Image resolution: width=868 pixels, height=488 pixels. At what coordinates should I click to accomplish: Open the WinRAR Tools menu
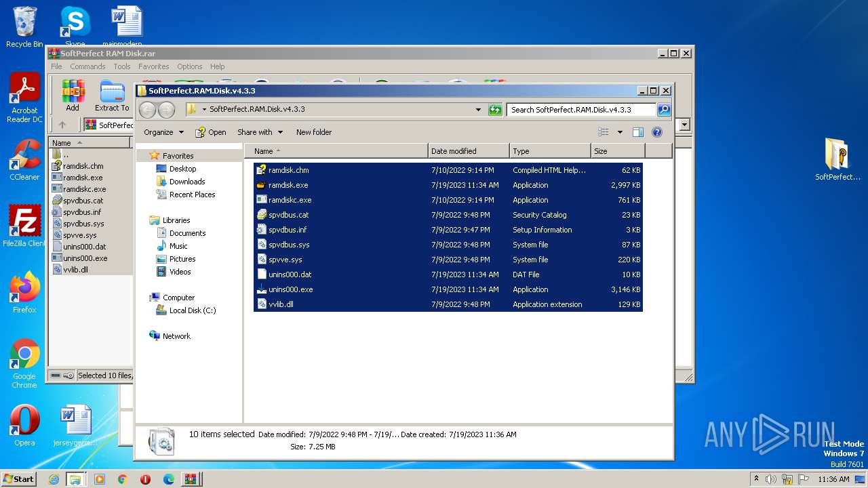(122, 66)
